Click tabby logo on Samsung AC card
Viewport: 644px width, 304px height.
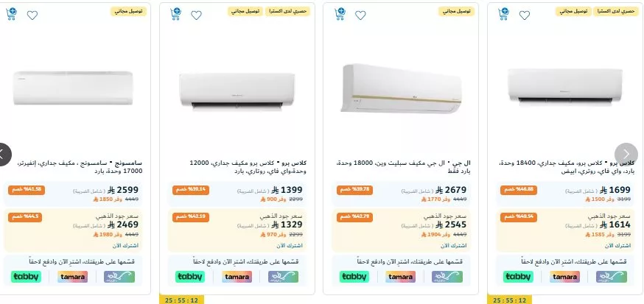[x=27, y=277]
